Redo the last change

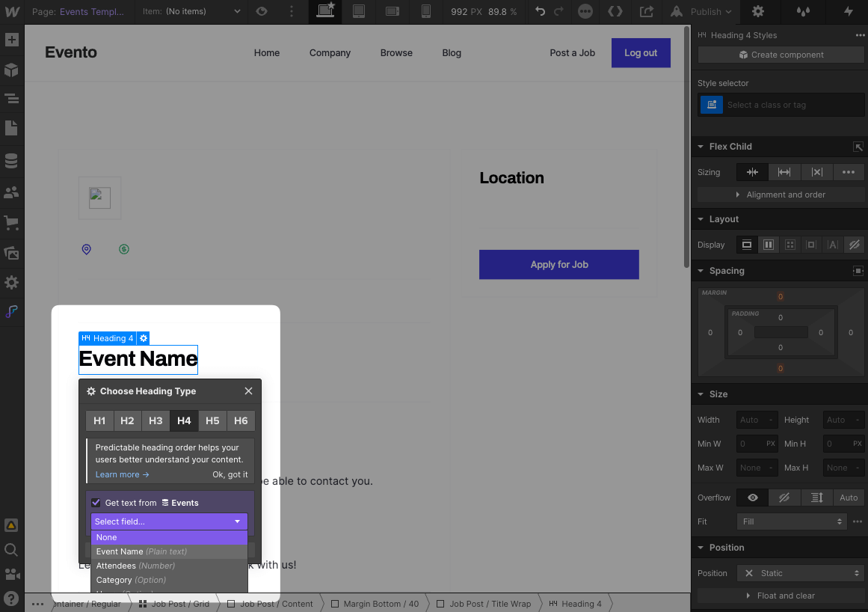[559, 11]
